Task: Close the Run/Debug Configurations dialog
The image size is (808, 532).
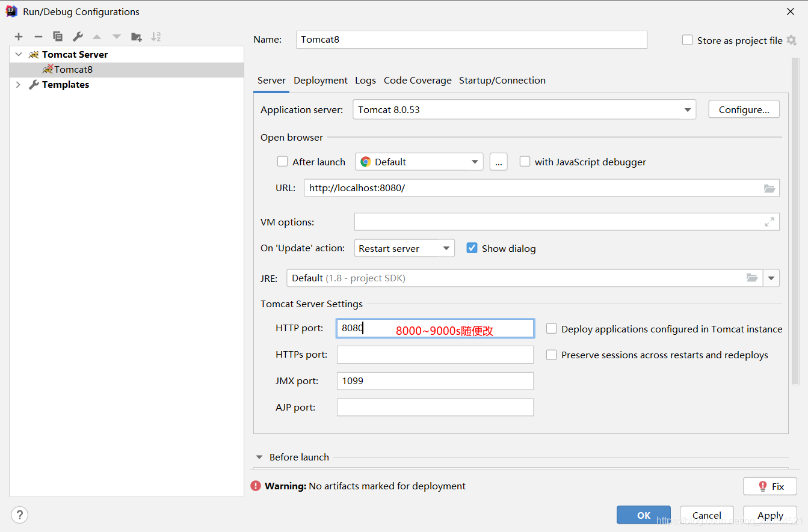Action: (x=791, y=11)
